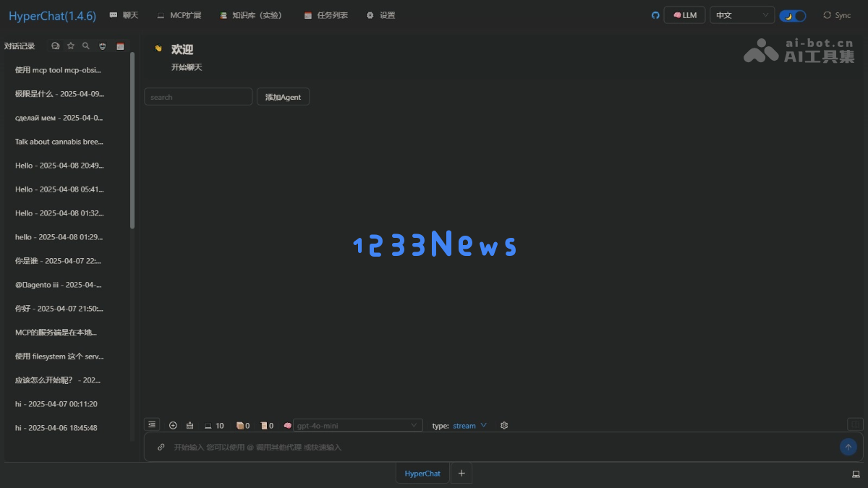Click the magnifier search icon in sidebar
Viewport: 868px width, 488px height.
(86, 46)
